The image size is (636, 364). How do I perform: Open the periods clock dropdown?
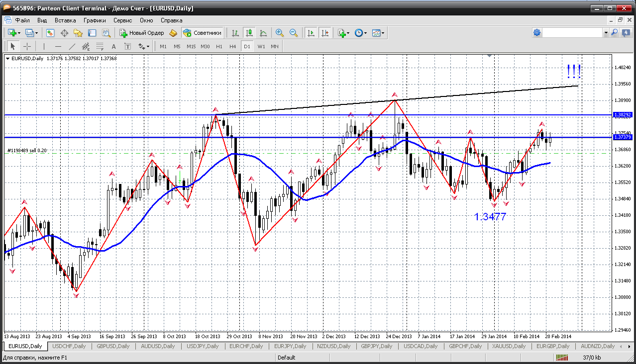(x=361, y=33)
